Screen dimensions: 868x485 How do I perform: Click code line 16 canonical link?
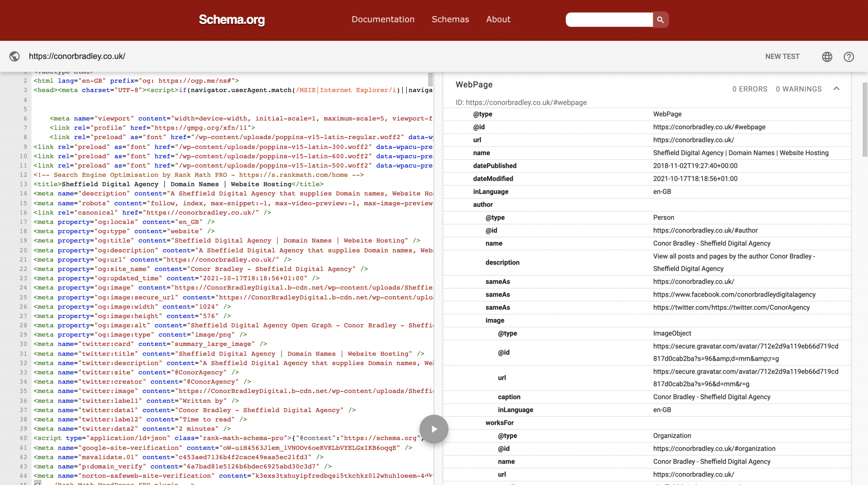(x=152, y=212)
